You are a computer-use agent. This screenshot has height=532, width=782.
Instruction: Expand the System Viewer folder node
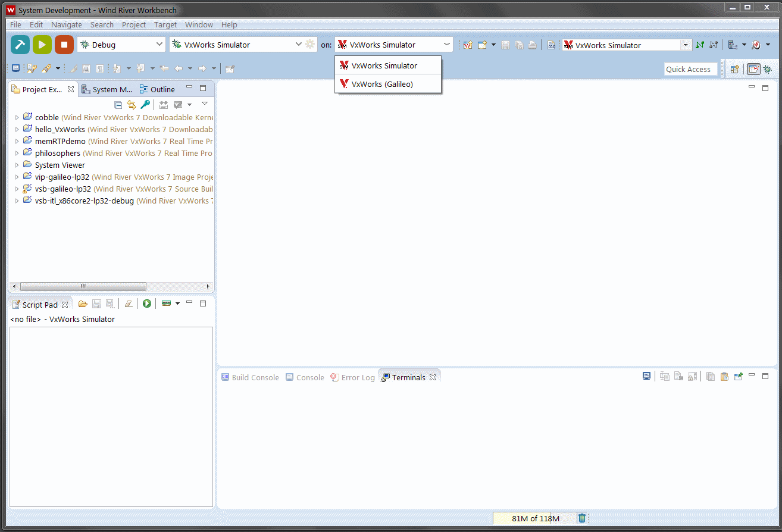coord(17,165)
